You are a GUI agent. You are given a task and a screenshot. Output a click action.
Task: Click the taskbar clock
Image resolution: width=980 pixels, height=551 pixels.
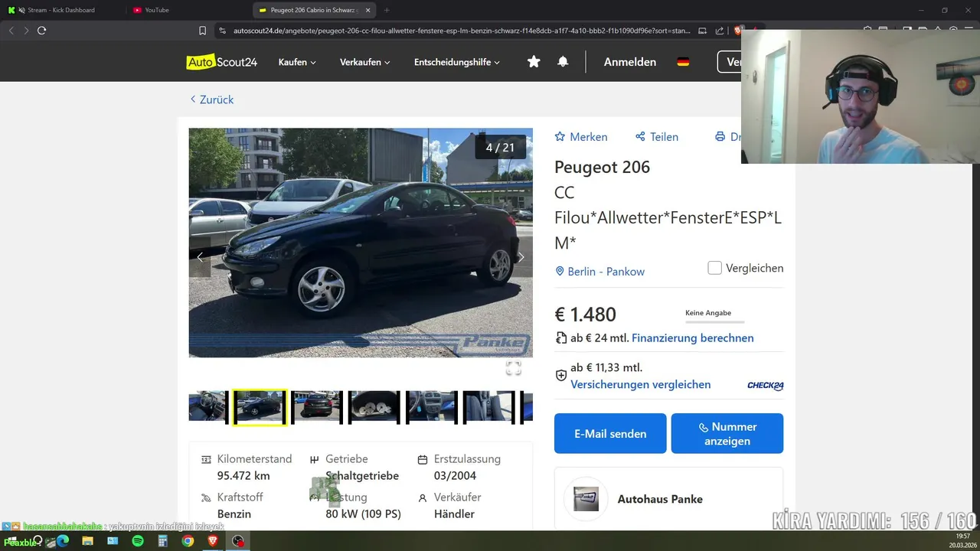click(x=962, y=540)
